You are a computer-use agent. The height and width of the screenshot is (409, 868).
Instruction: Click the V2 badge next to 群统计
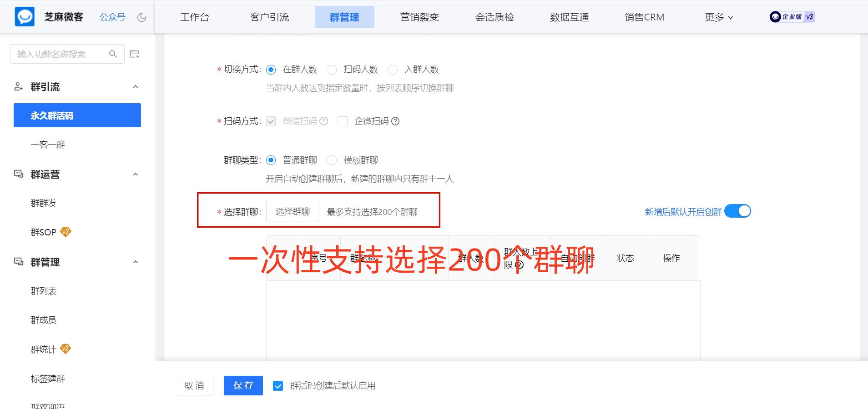coord(66,349)
